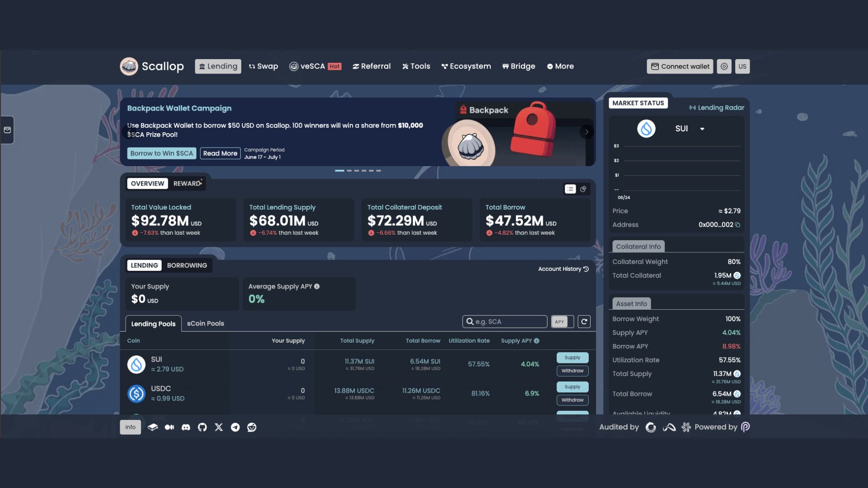Click the Average Supply APY info icon
Image resolution: width=868 pixels, height=488 pixels.
point(317,286)
